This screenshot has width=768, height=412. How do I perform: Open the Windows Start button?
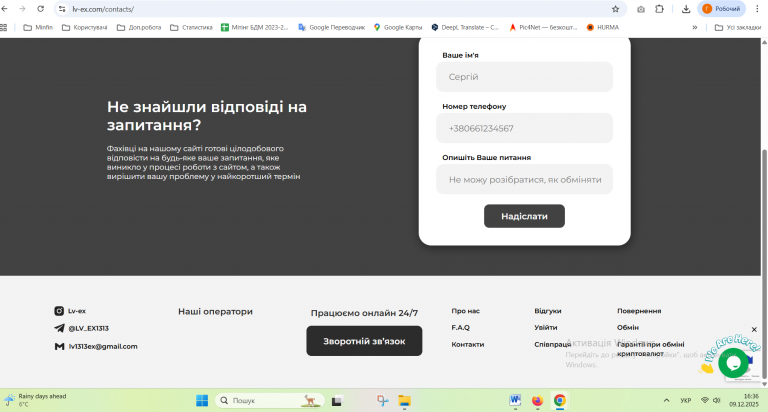point(202,401)
